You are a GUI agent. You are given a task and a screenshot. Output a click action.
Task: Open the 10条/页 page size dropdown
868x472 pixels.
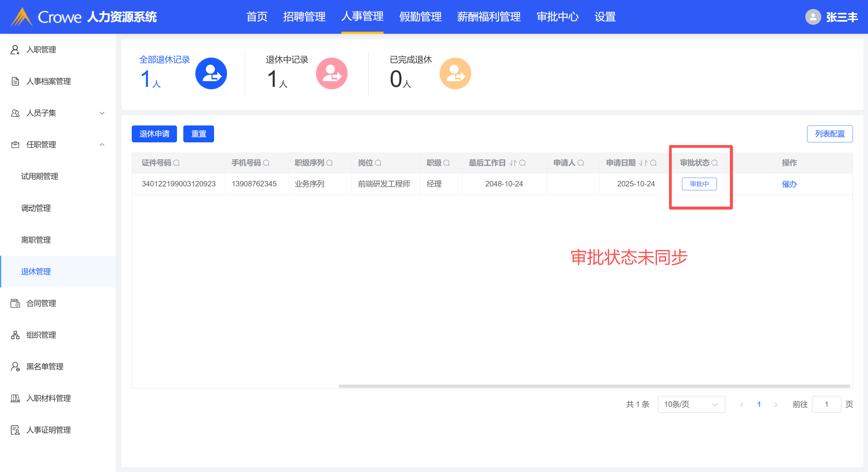coord(691,404)
